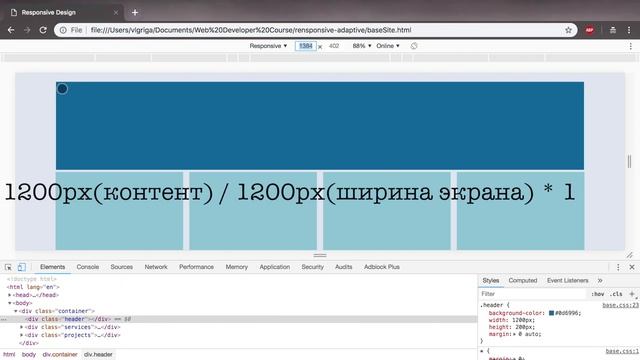Viewport: 640px width, 360px height.
Task: Open base.css:1 source link
Action: [x=622, y=351]
